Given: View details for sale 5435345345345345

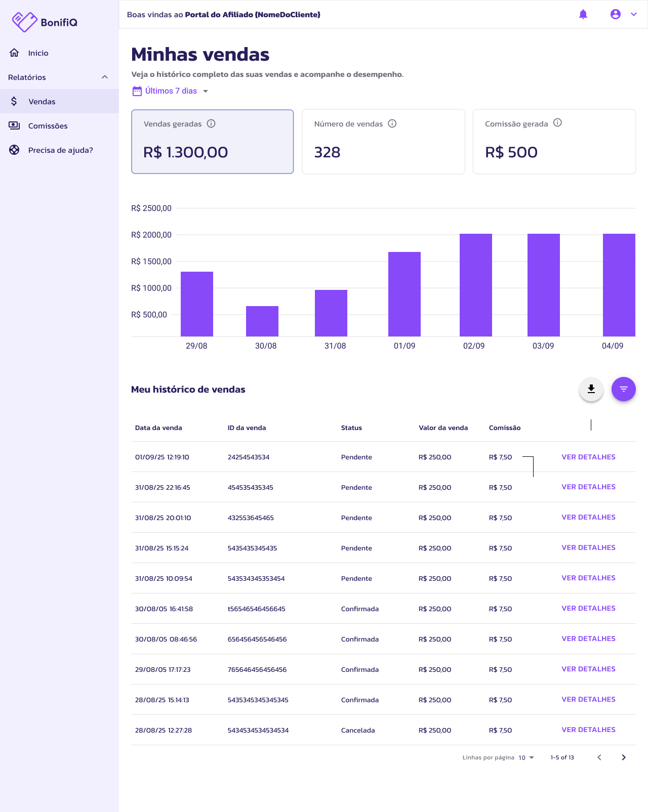Looking at the screenshot, I should point(588,699).
